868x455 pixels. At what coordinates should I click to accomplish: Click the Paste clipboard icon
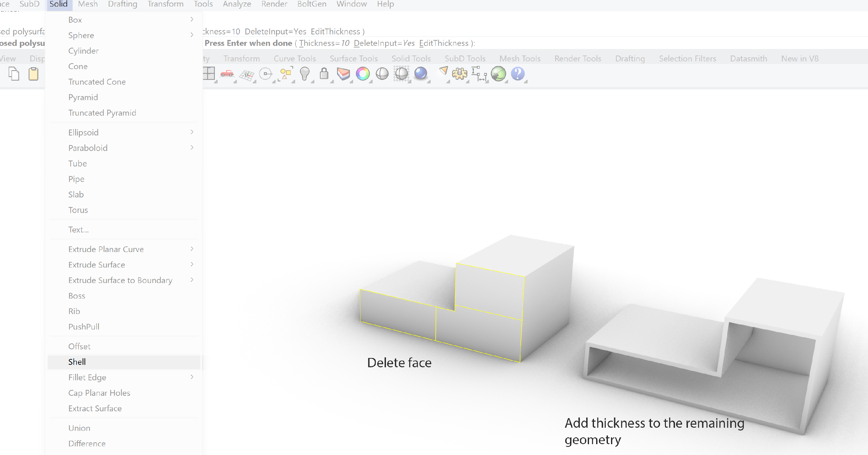click(33, 74)
